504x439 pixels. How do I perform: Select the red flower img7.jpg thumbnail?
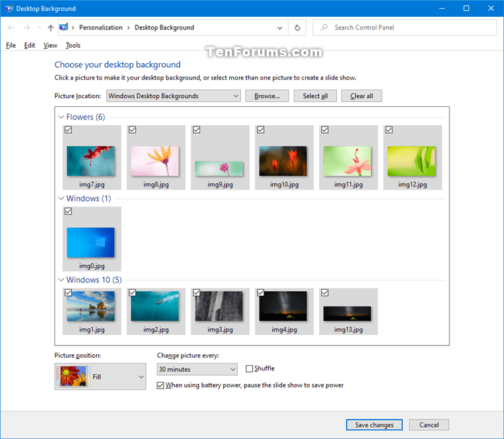(x=91, y=161)
